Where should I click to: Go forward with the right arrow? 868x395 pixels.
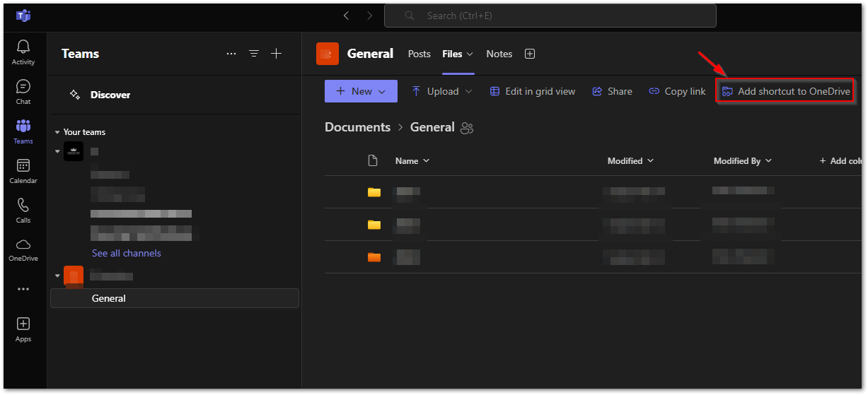pos(369,16)
